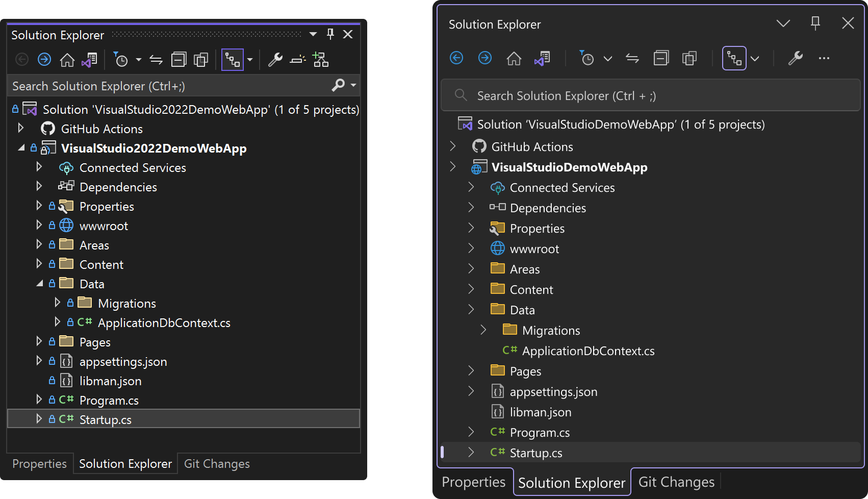Click Forward navigation arrow in right panel

pyautogui.click(x=485, y=58)
